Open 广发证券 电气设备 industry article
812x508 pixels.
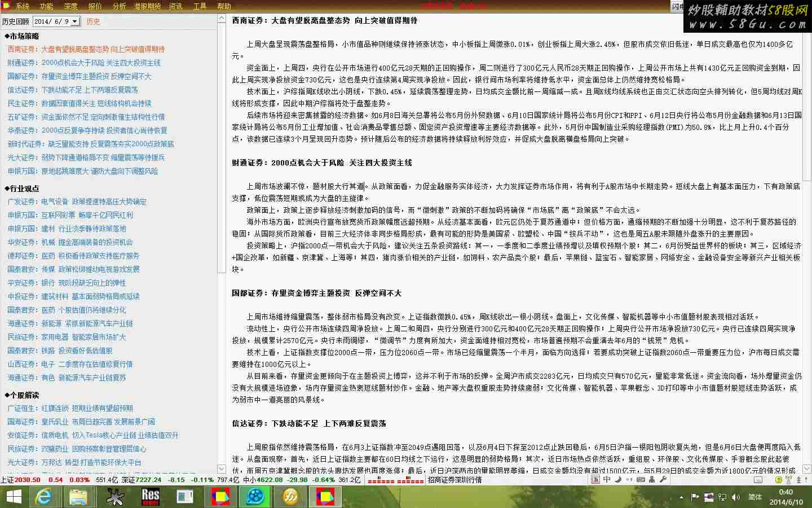pos(77,202)
